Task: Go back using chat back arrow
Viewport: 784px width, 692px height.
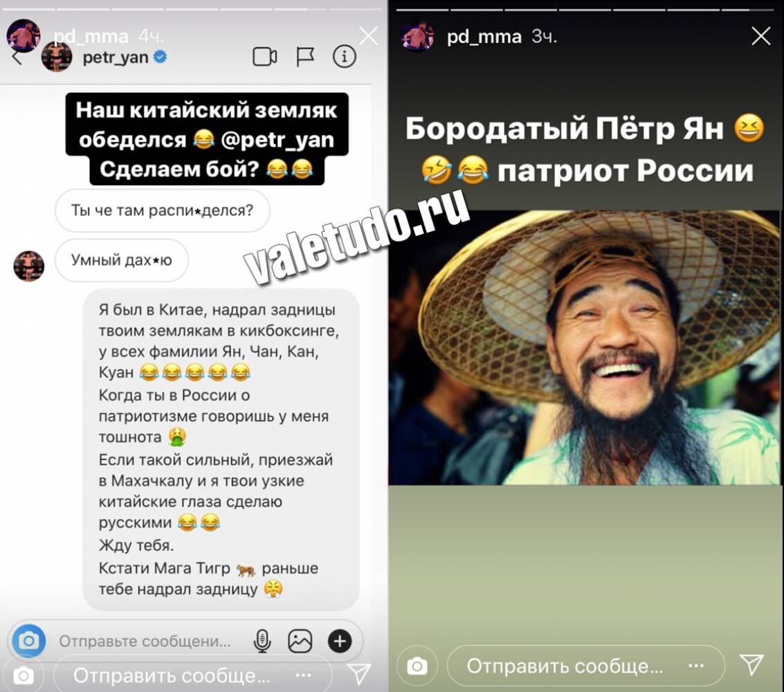Action: (17, 57)
